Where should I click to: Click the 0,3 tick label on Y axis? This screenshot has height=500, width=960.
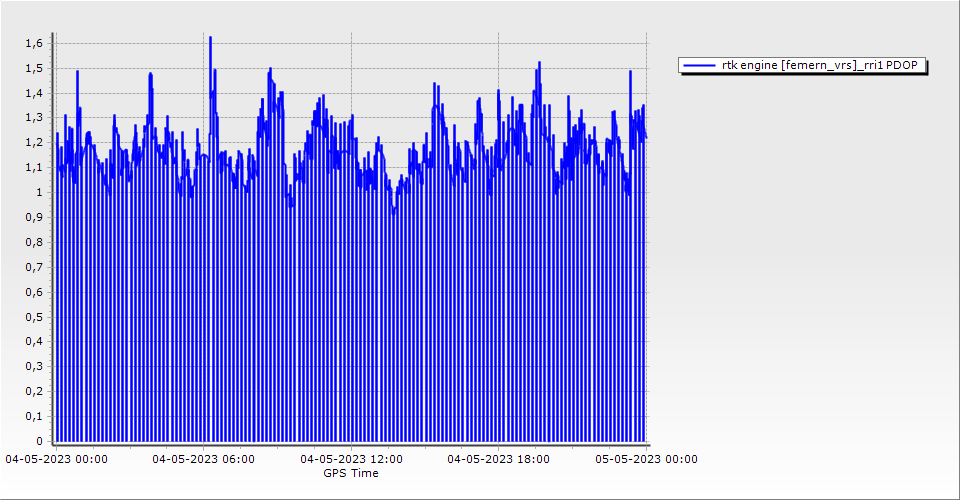coord(34,366)
